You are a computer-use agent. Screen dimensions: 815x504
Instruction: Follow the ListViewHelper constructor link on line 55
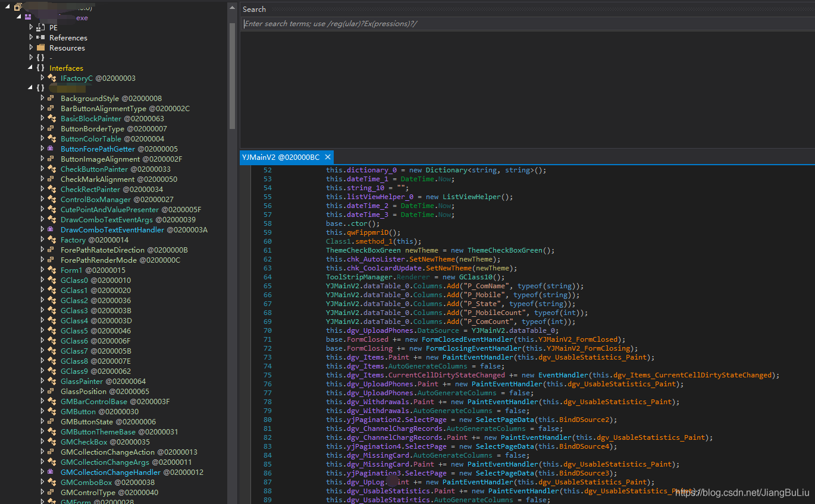[473, 197]
